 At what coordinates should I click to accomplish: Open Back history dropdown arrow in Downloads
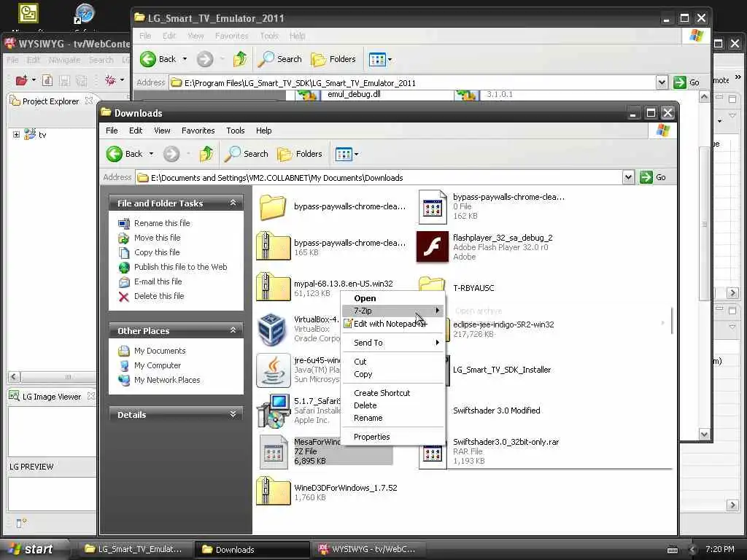152,154
